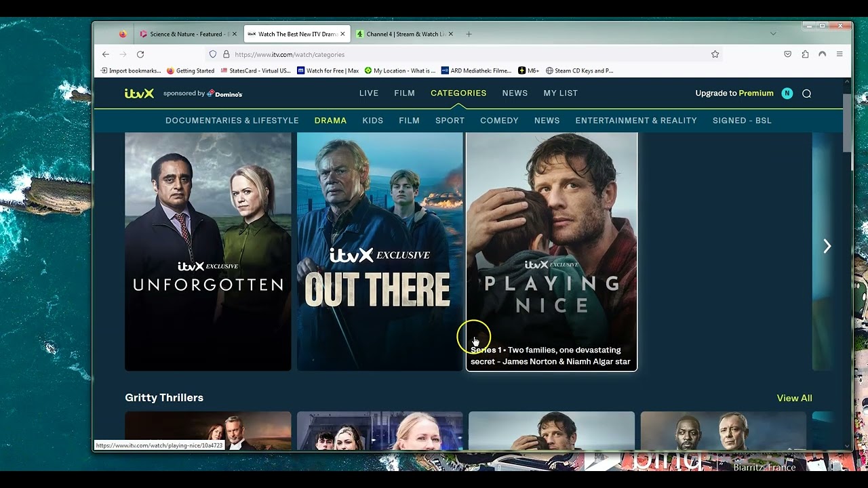Choose the Comedy category
The width and height of the screenshot is (868, 488).
(x=499, y=121)
